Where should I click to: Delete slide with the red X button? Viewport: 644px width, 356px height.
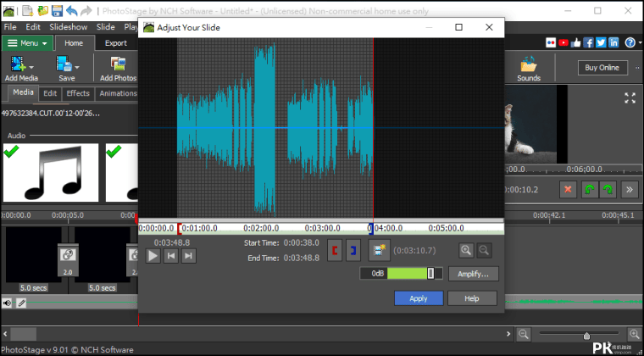[x=568, y=190]
